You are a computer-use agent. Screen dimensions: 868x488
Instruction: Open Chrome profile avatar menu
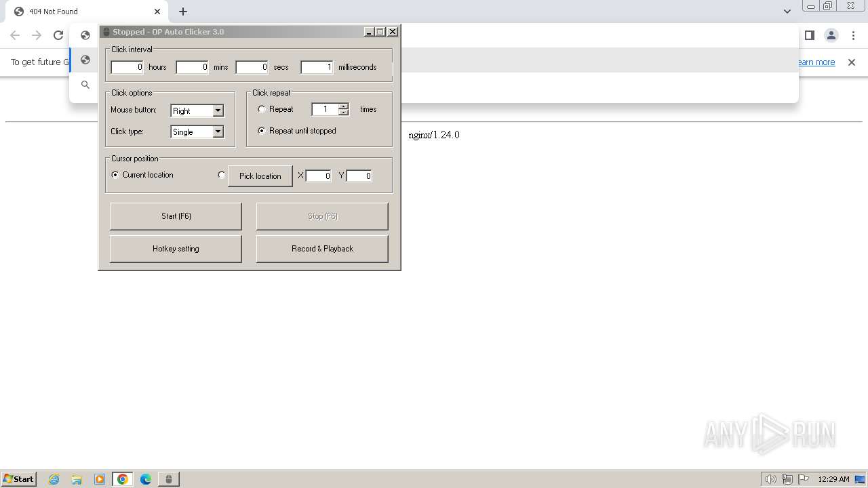[831, 35]
